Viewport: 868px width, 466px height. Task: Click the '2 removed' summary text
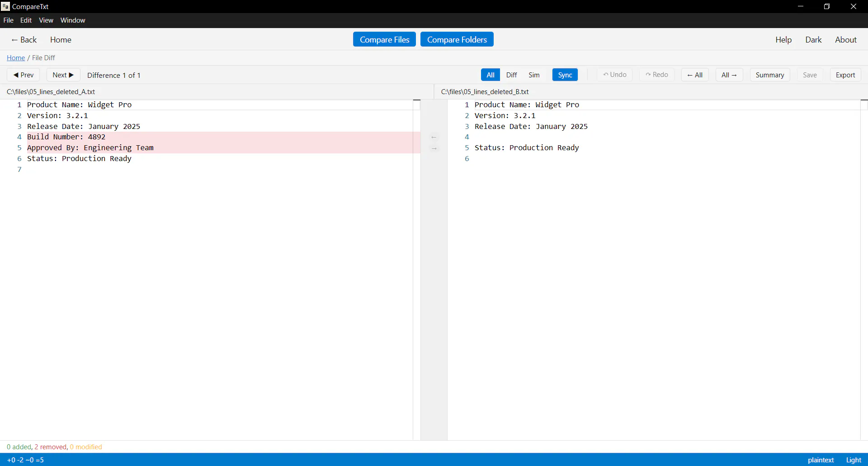coord(51,447)
